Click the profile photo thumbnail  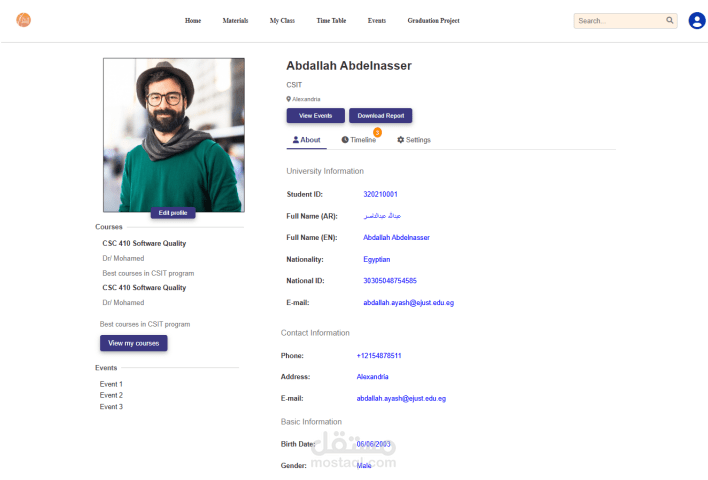[x=173, y=134]
